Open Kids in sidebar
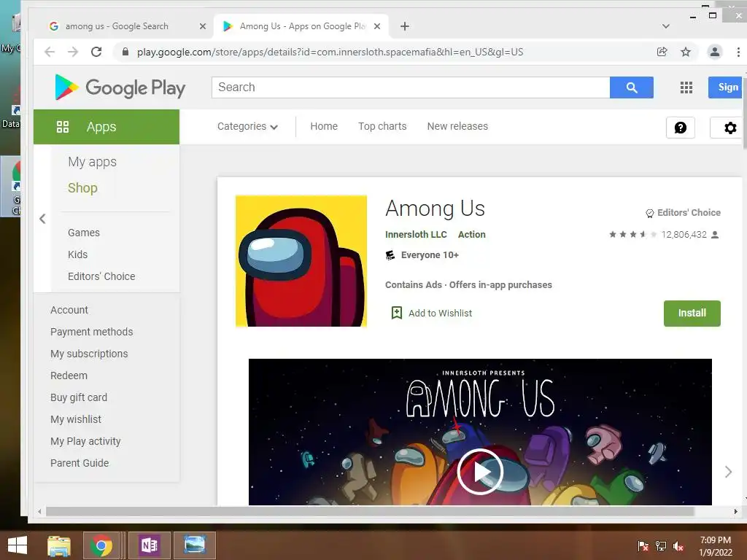 (x=77, y=254)
